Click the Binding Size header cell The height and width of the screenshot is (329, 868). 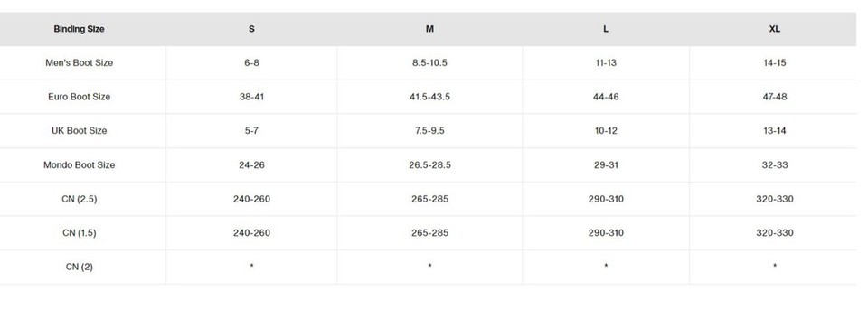(80, 29)
